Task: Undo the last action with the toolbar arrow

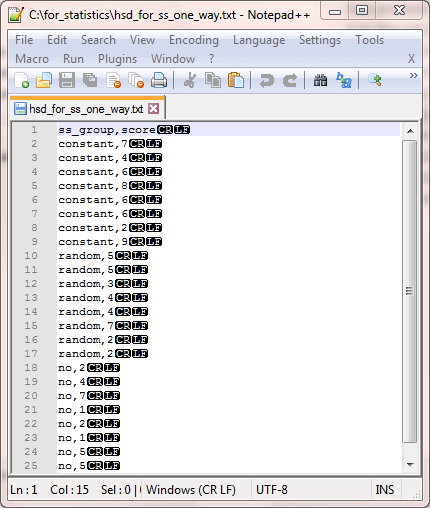Action: [x=267, y=80]
